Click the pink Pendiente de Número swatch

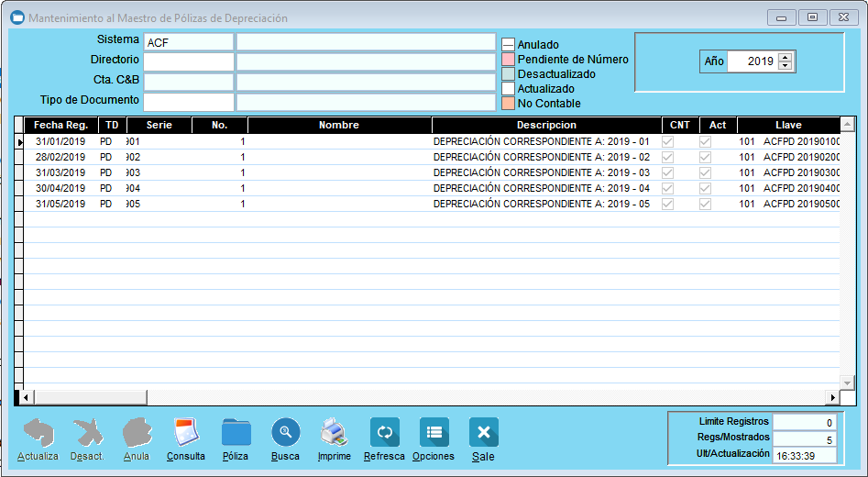(508, 60)
